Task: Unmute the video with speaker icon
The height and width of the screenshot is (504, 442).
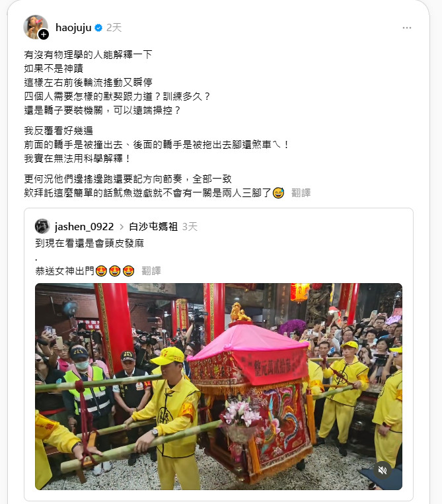Action: click(383, 470)
